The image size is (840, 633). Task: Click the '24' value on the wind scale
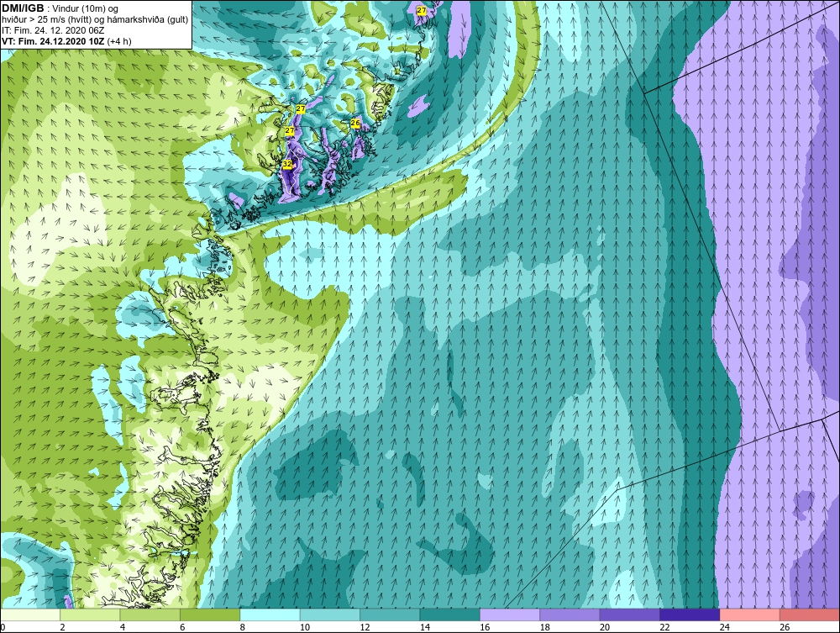[x=725, y=627]
